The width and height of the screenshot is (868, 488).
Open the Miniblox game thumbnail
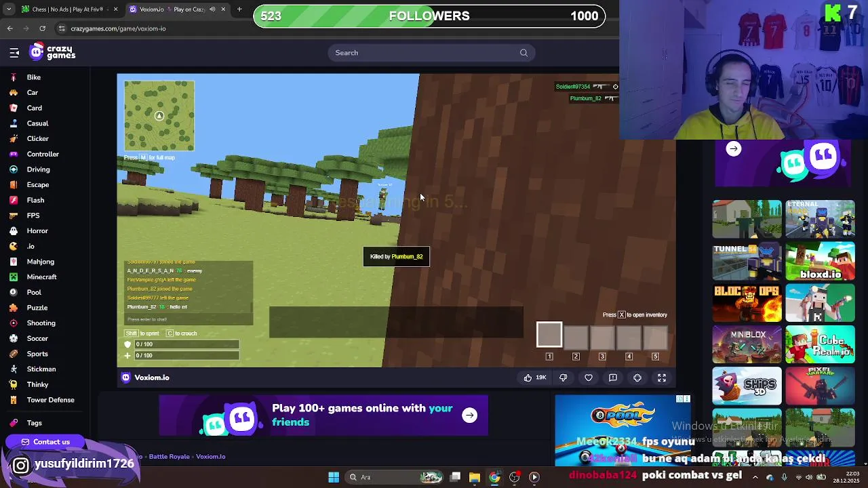[x=747, y=344]
